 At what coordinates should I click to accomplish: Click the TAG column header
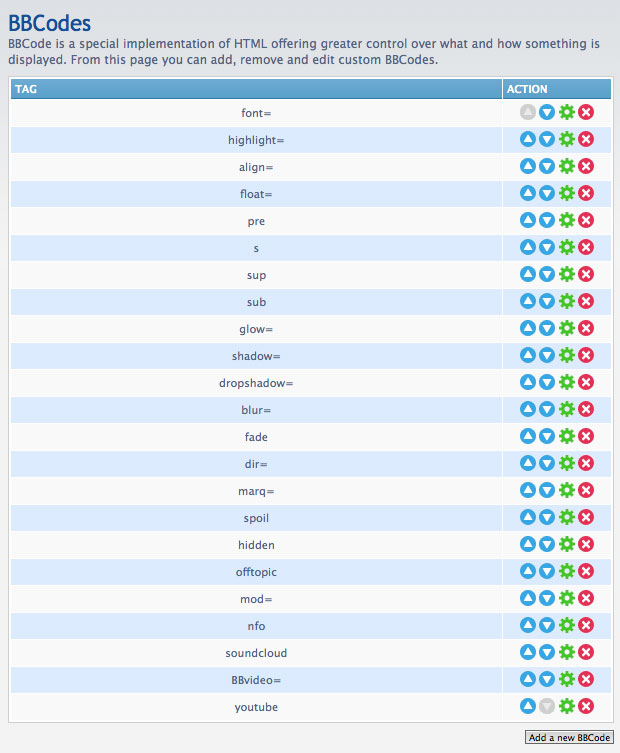[x=256, y=89]
